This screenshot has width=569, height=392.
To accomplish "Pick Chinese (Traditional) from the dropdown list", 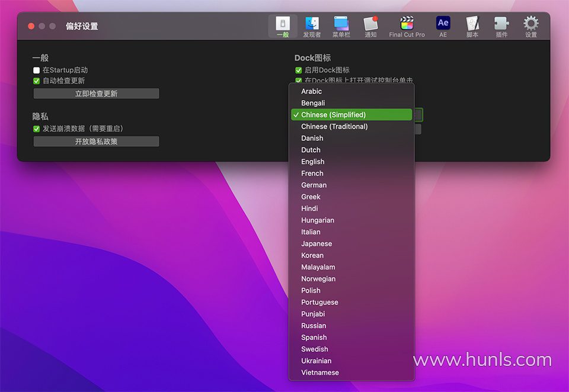I will pos(334,127).
